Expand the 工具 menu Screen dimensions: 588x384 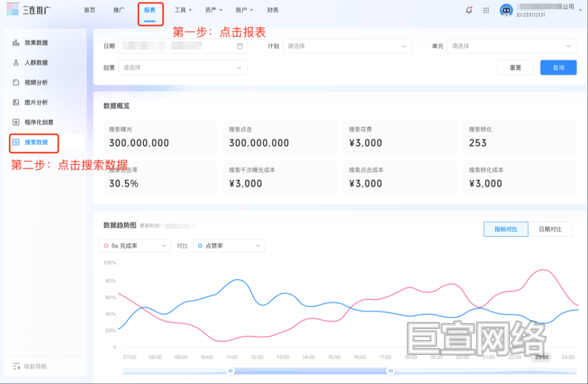pos(183,10)
